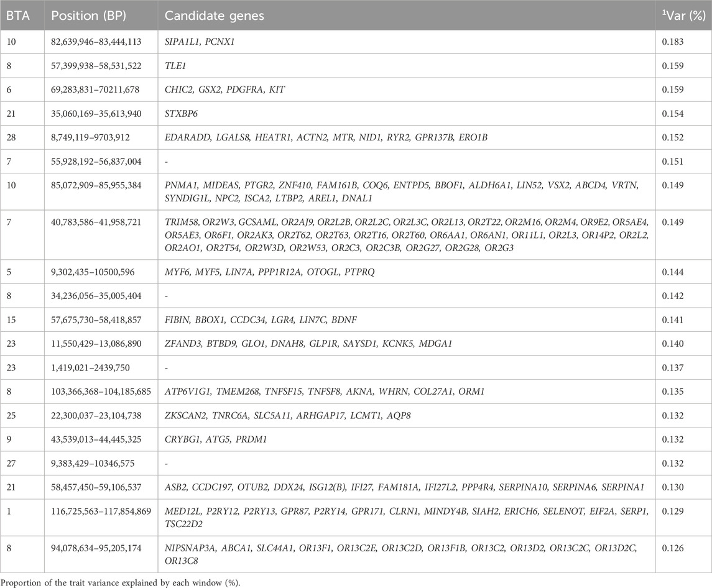Click BTA value 15

tap(11, 320)
